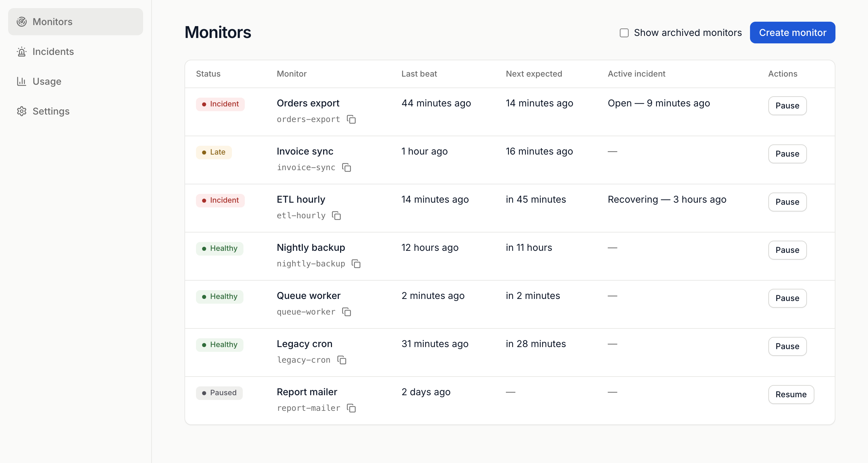Click the Create monitor button
Screen dimensions: 868x463
point(793,33)
